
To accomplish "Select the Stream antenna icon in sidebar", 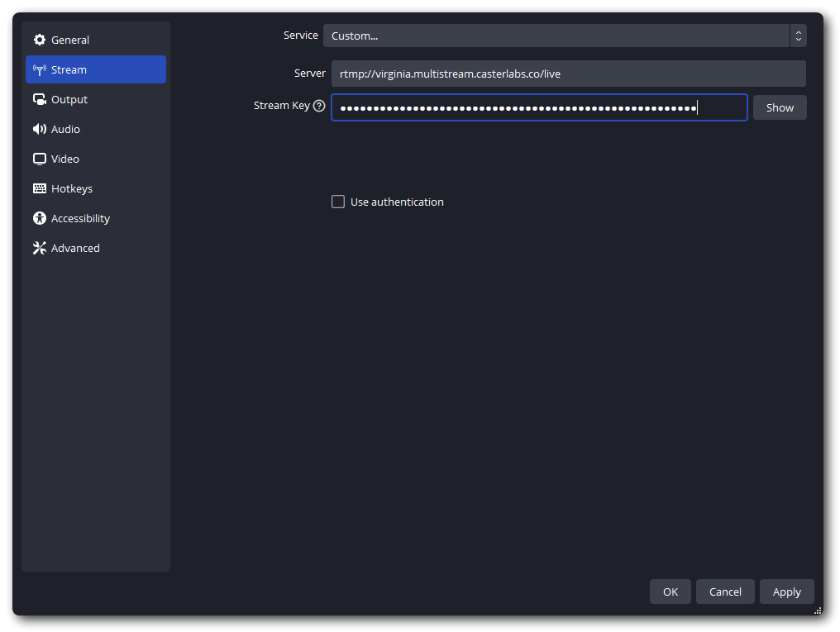I will point(39,69).
